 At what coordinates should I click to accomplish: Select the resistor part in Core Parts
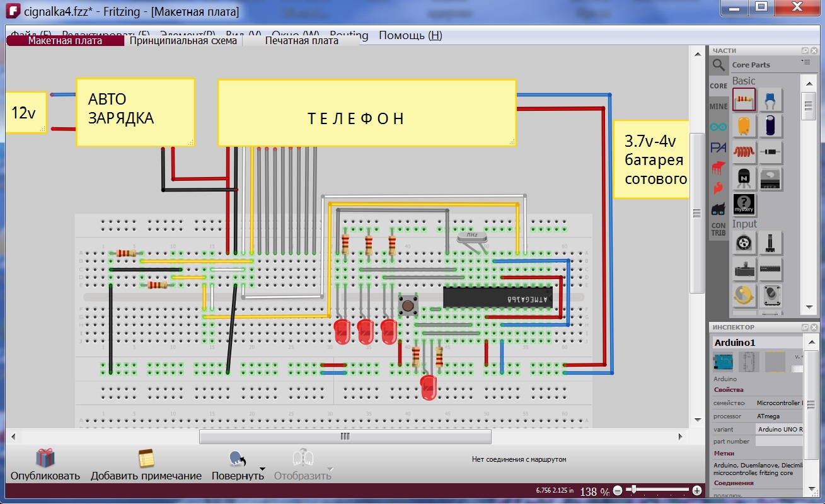744,100
